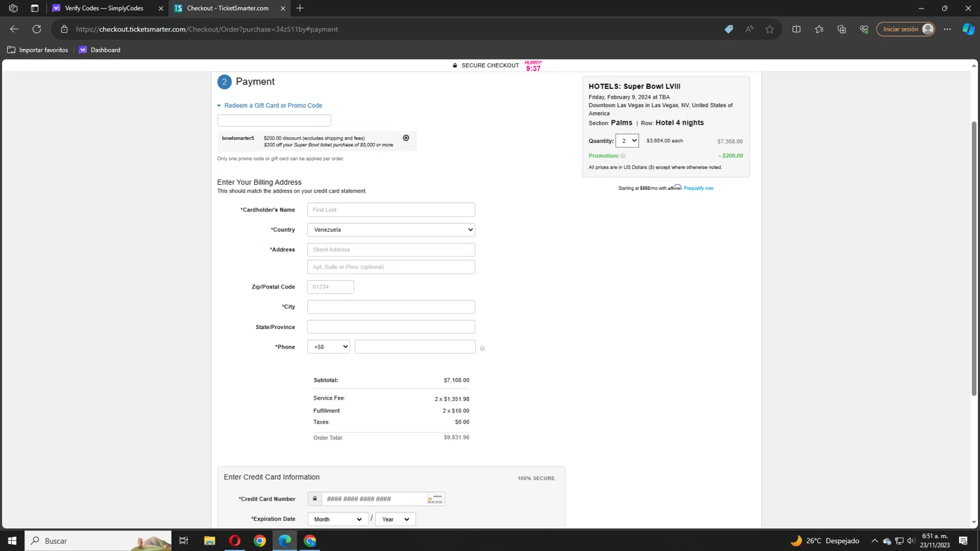Click the Apt, Suite or Floor field
This screenshot has height=551, width=980.
[x=391, y=267]
